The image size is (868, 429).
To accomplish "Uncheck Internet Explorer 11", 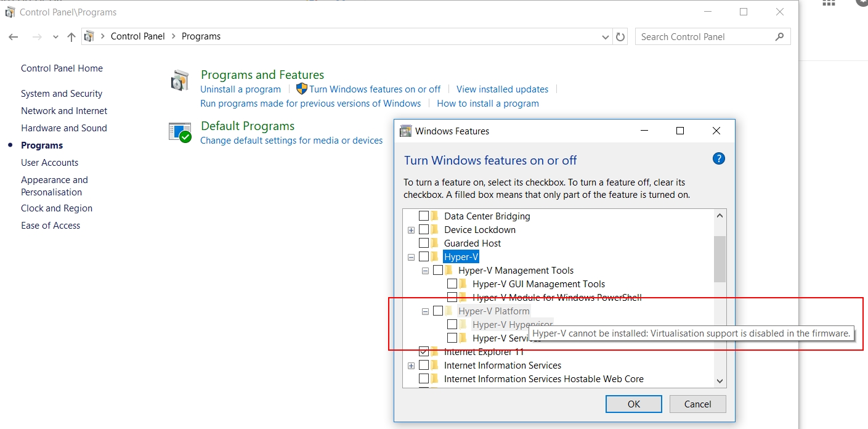I will click(424, 351).
